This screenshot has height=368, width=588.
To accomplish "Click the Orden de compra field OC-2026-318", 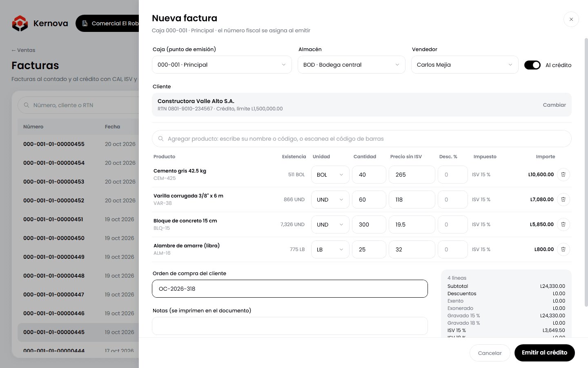I will pyautogui.click(x=290, y=289).
